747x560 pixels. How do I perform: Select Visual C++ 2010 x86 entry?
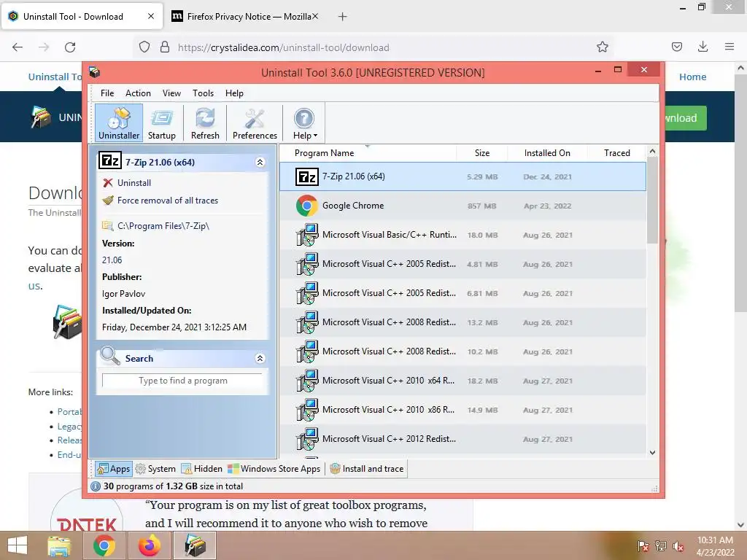tap(462, 410)
